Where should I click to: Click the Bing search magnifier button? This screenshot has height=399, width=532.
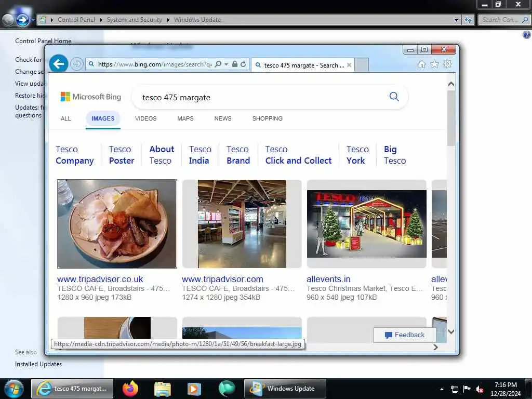coord(394,97)
